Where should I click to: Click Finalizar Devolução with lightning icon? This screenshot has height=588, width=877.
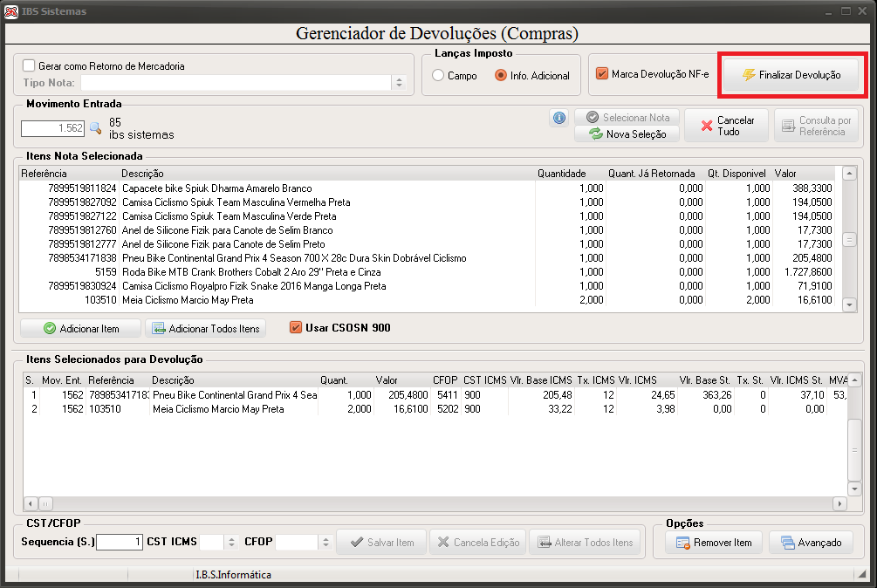pyautogui.click(x=791, y=75)
